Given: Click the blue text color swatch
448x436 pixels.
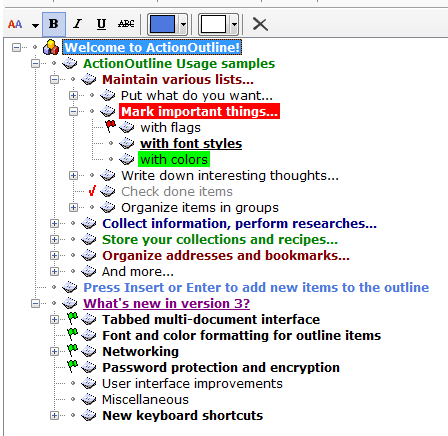Looking at the screenshot, I should point(163,24).
